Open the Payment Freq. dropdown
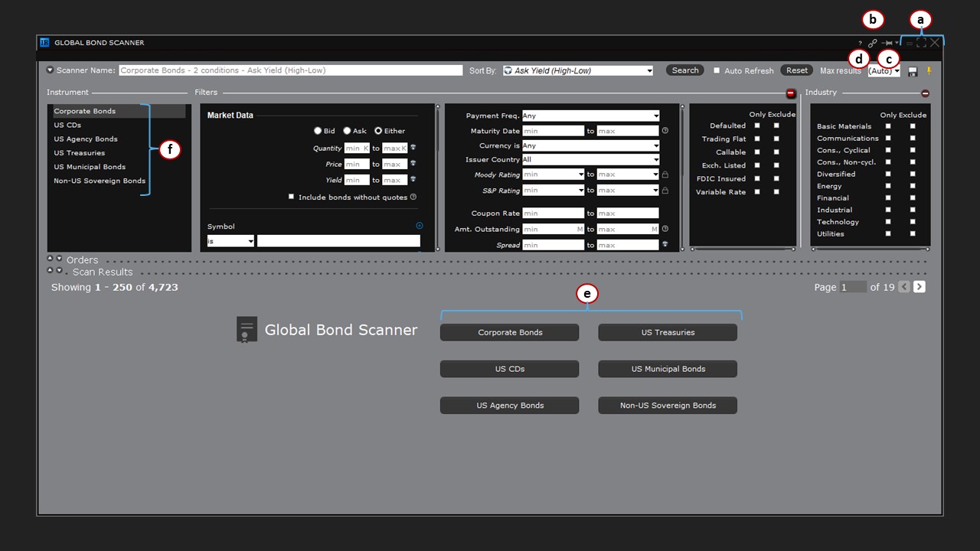The width and height of the screenshot is (980, 551). [590, 116]
